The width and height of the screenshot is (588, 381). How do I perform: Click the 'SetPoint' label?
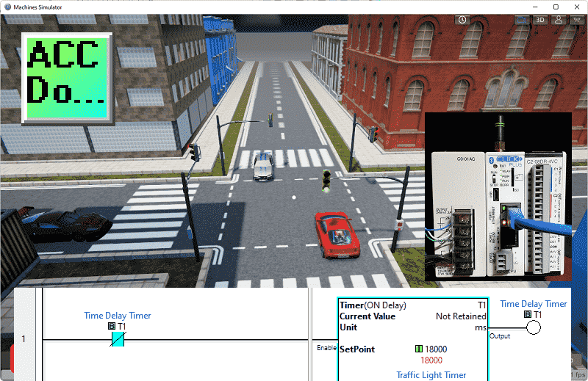click(357, 349)
